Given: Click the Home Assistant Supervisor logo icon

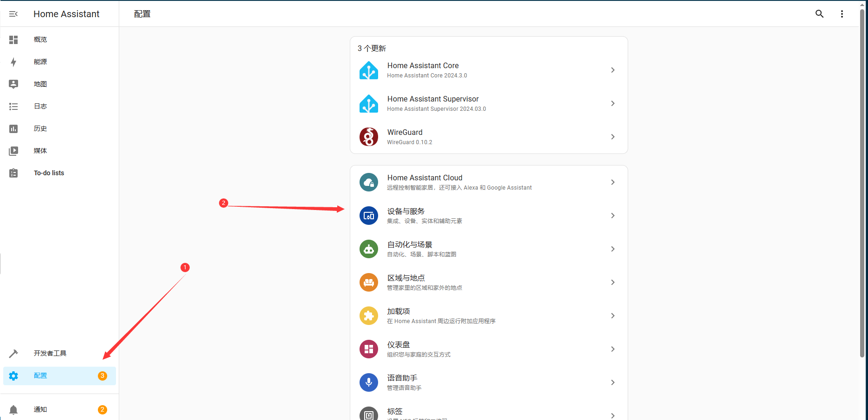Looking at the screenshot, I should [369, 103].
